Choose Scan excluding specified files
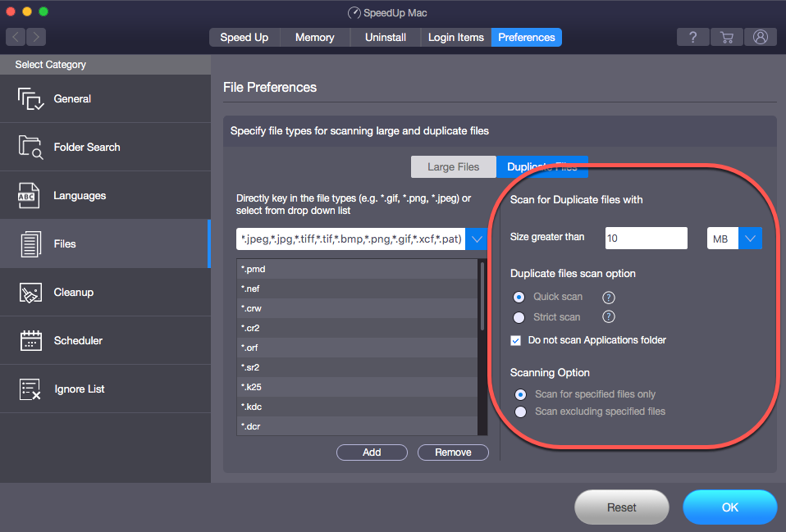This screenshot has height=532, width=786. coord(521,412)
